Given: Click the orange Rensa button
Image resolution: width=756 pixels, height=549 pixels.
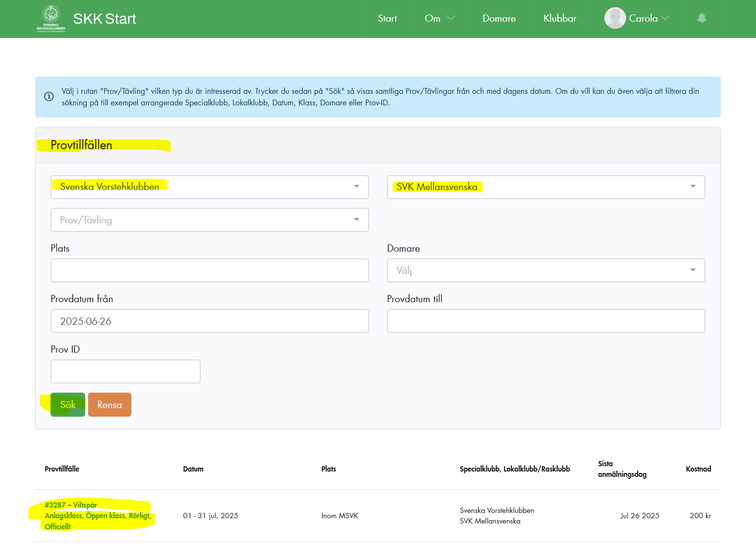Looking at the screenshot, I should (x=110, y=405).
